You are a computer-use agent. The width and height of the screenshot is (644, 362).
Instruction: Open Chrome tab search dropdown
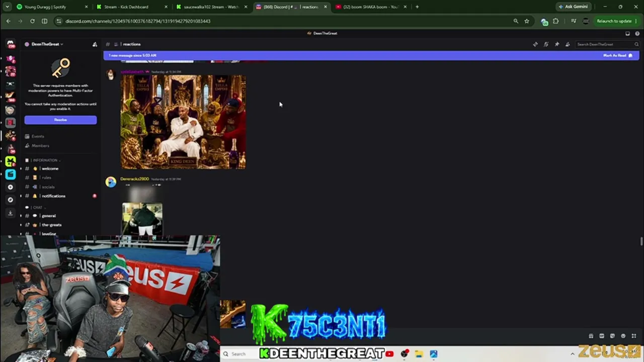click(8, 7)
